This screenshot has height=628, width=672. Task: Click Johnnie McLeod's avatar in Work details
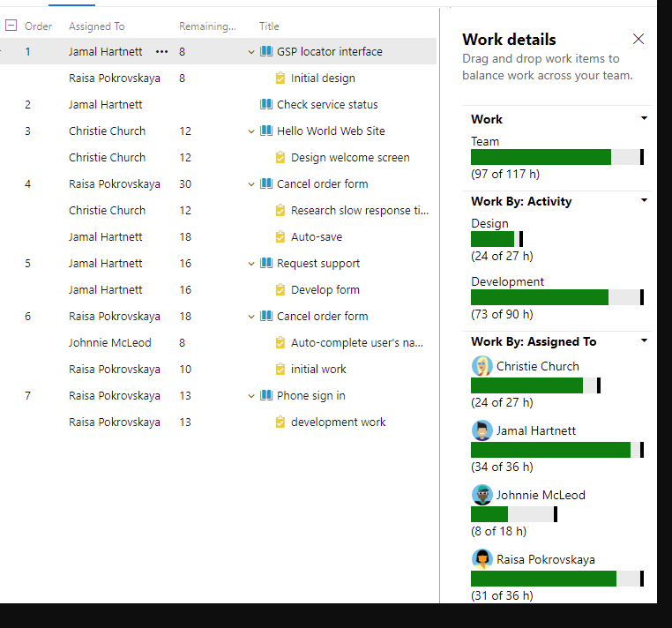pyautogui.click(x=482, y=495)
